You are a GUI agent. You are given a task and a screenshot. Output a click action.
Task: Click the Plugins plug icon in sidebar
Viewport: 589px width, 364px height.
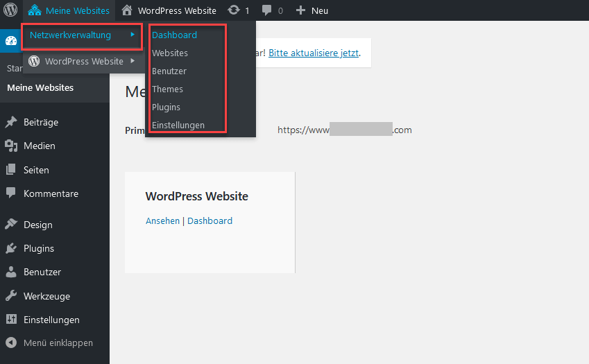click(11, 248)
